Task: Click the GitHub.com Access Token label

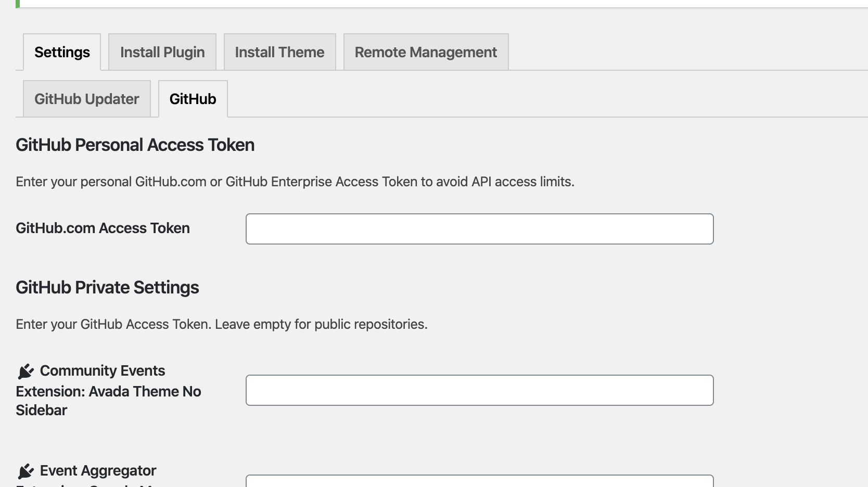Action: click(x=103, y=228)
